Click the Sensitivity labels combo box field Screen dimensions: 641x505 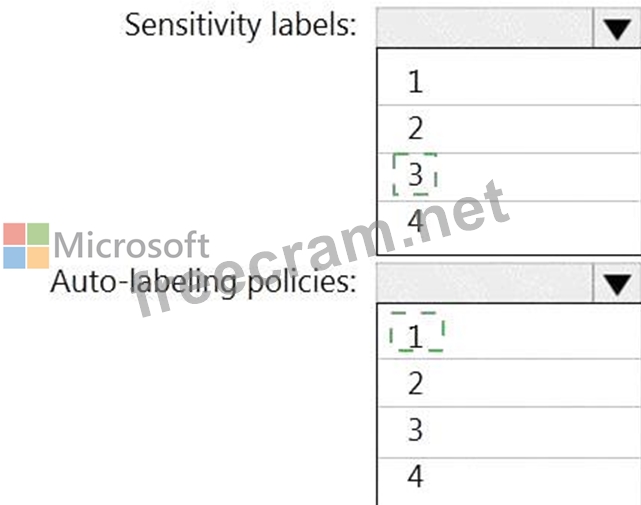point(484,29)
